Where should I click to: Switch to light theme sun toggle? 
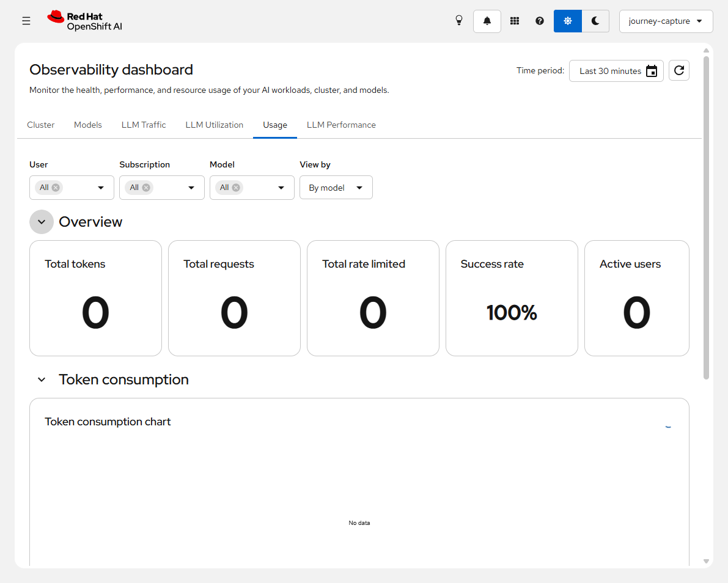click(567, 21)
